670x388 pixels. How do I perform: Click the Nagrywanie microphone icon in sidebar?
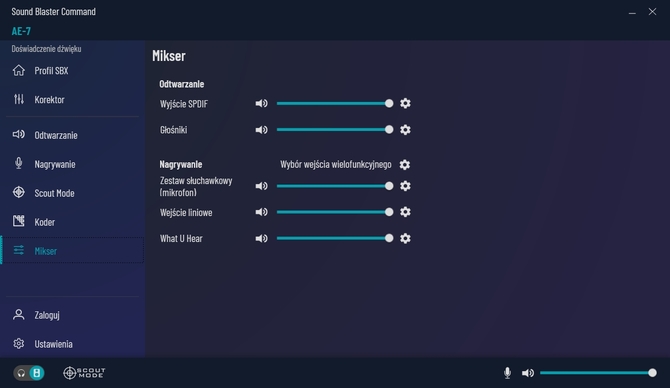tap(19, 163)
